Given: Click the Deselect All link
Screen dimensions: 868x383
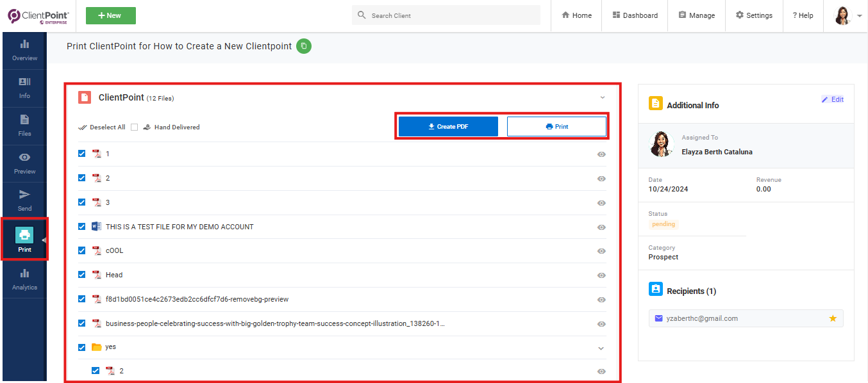Looking at the screenshot, I should [x=107, y=127].
